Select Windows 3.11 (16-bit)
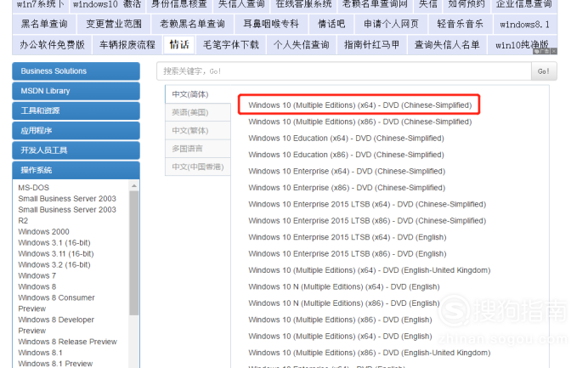This screenshot has height=368, width=588. coord(56,253)
